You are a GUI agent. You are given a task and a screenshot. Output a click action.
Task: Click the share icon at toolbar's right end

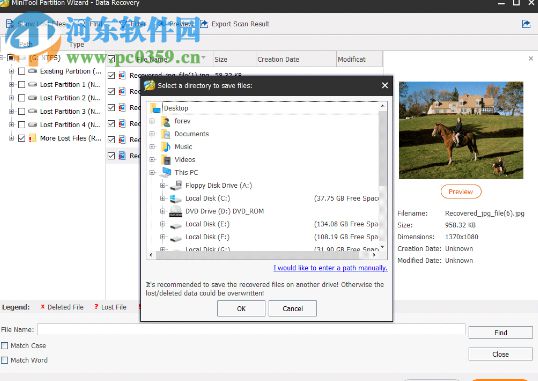(x=526, y=24)
